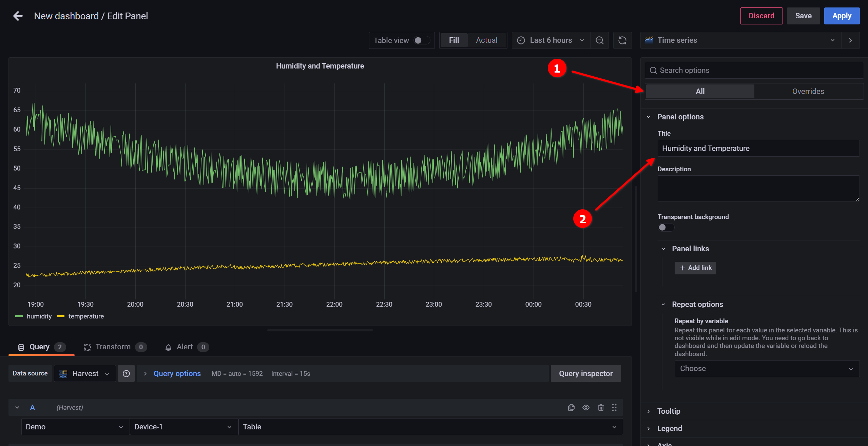Toggle temperature series in legend

(x=86, y=316)
